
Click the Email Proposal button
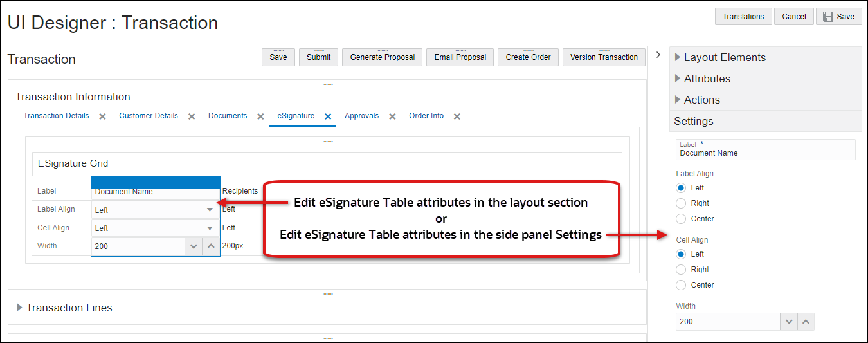pyautogui.click(x=460, y=57)
